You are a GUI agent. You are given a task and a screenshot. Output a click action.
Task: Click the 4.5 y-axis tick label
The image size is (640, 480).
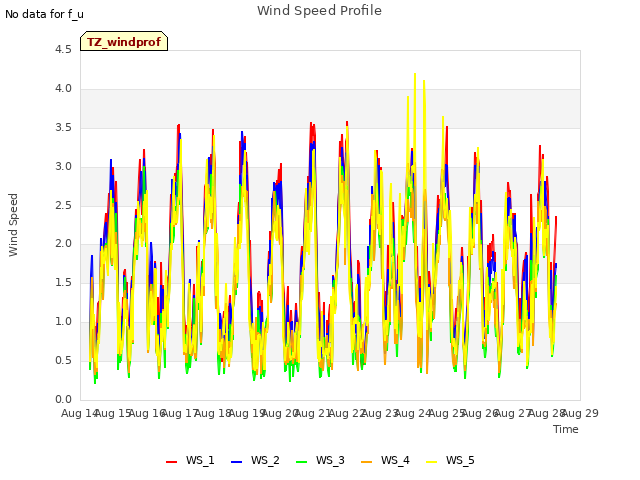click(63, 49)
